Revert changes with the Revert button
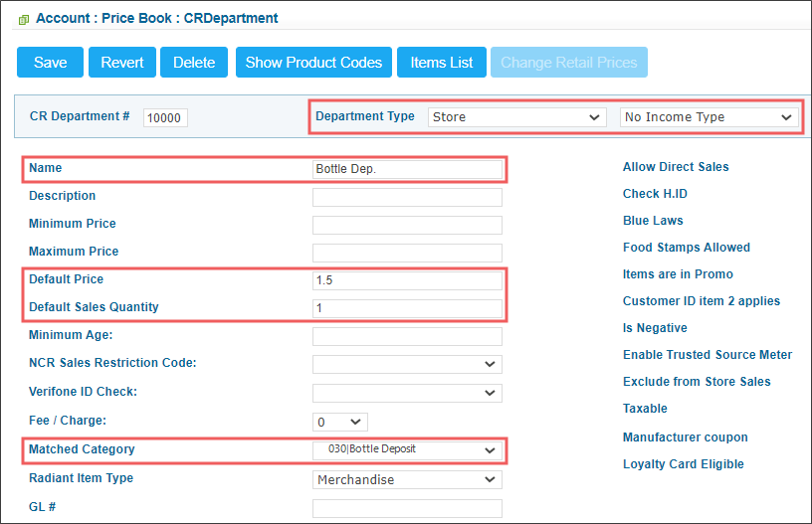812x524 pixels. coord(122,62)
